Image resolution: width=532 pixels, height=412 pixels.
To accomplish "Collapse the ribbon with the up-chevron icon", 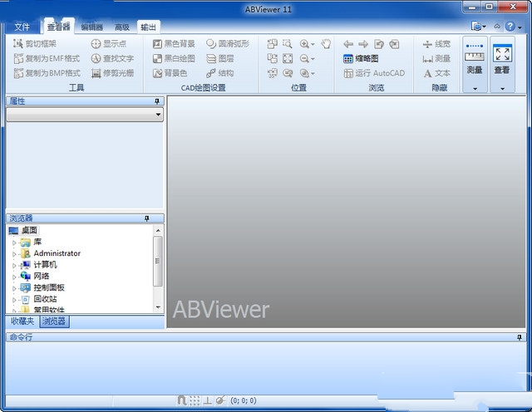I will pyautogui.click(x=497, y=26).
